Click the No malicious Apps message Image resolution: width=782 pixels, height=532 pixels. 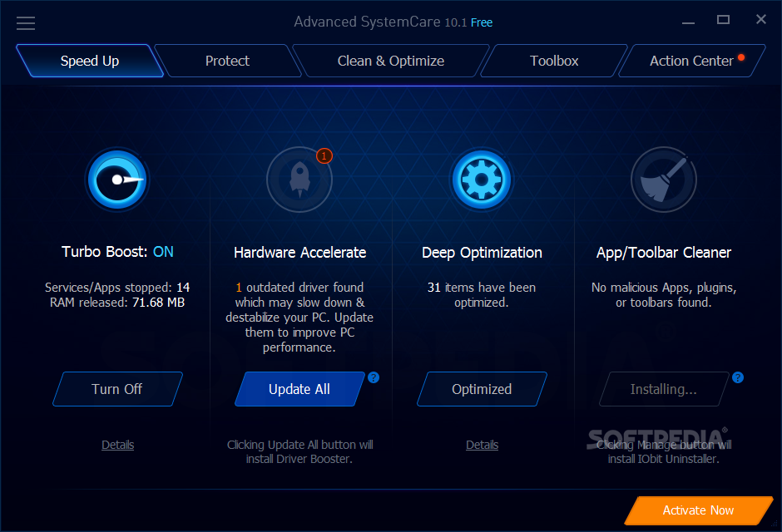point(664,295)
